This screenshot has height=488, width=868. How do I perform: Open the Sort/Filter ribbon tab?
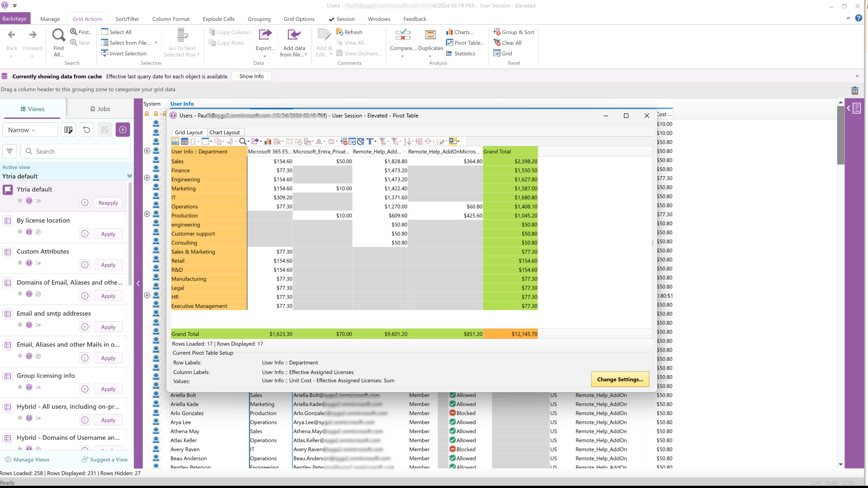tap(127, 19)
